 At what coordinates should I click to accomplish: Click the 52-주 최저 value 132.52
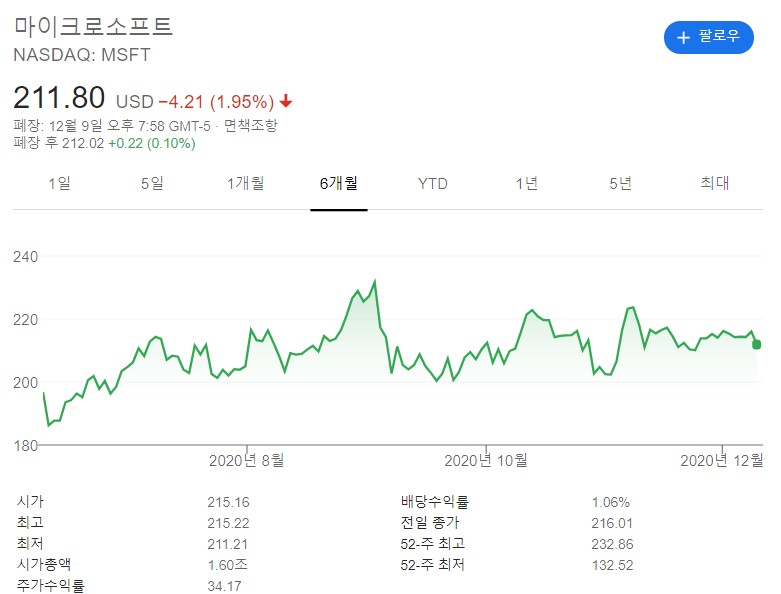point(612,565)
